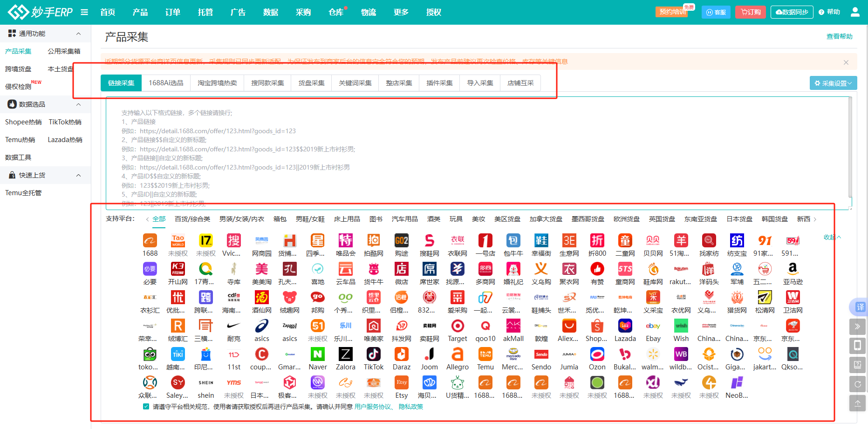This screenshot has width=868, height=429.
Task: Dismiss the orange notice banner
Action: coord(846,62)
